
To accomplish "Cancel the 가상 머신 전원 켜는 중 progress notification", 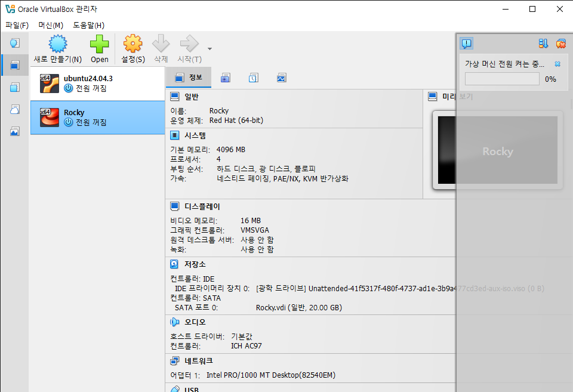I will click(557, 64).
